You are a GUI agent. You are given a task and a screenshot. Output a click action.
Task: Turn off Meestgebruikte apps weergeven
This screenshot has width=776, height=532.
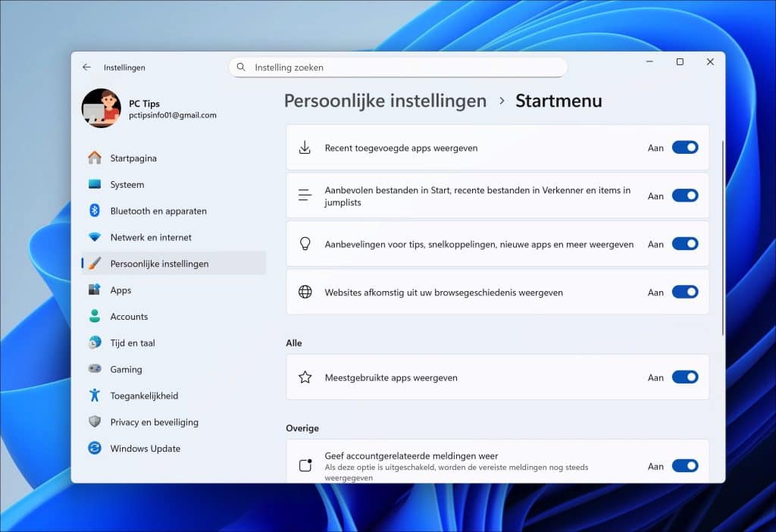(685, 377)
